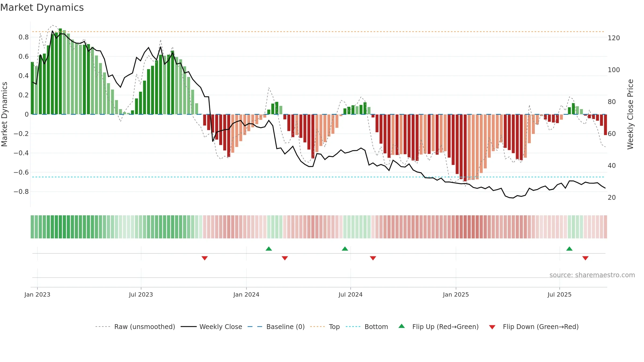Click the −0.6 left axis tick label
The width and height of the screenshot is (644, 362).
tap(21, 172)
